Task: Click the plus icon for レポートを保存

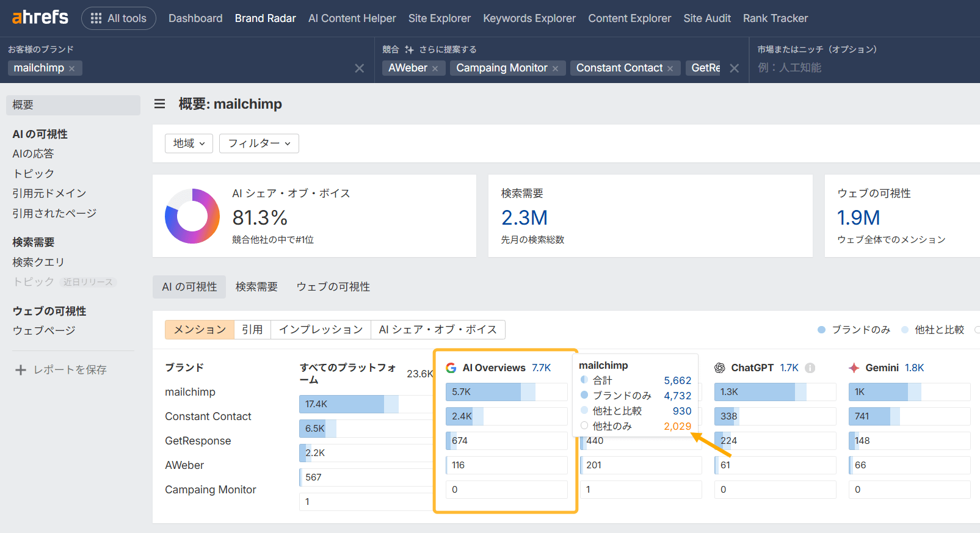Action: tap(21, 370)
